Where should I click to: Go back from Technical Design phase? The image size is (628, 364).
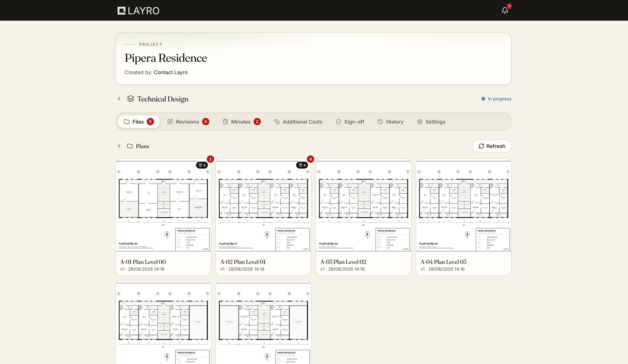click(x=119, y=99)
